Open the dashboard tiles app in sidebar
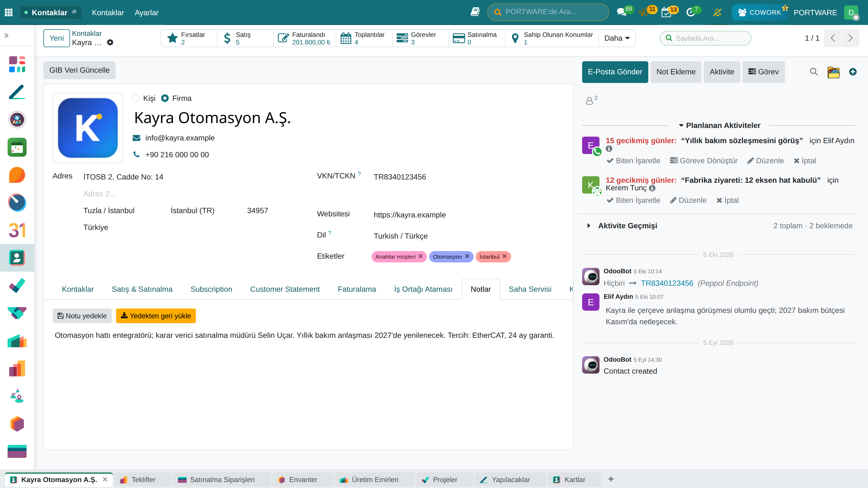 [x=17, y=64]
